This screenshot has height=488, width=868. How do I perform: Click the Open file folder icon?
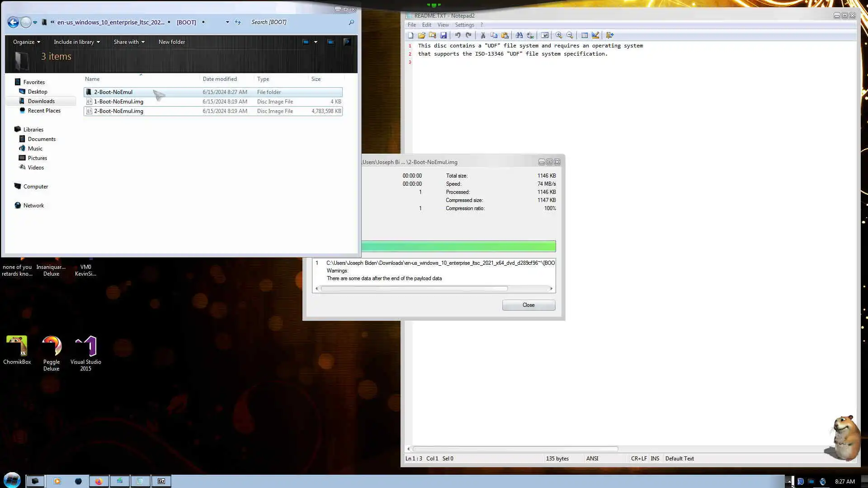pos(421,35)
